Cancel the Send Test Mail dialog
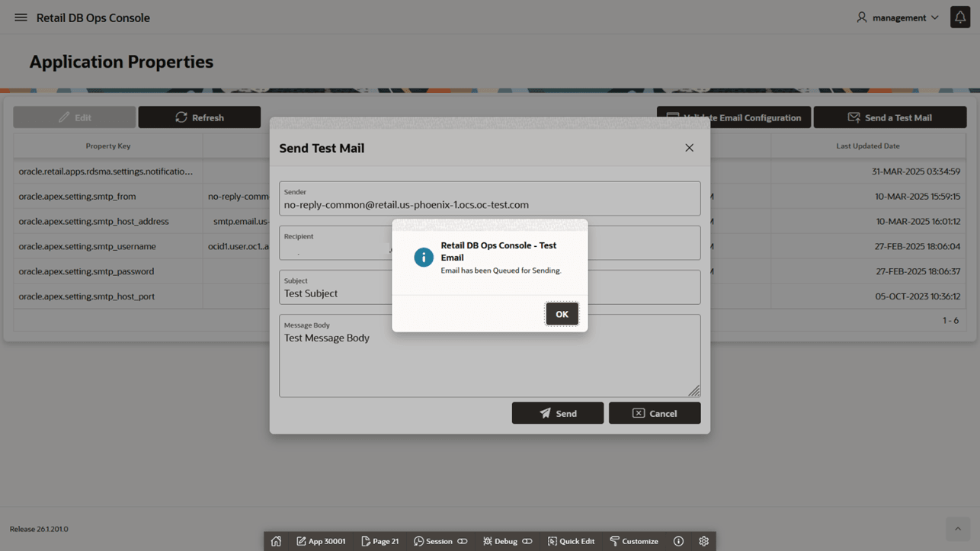 pyautogui.click(x=655, y=413)
